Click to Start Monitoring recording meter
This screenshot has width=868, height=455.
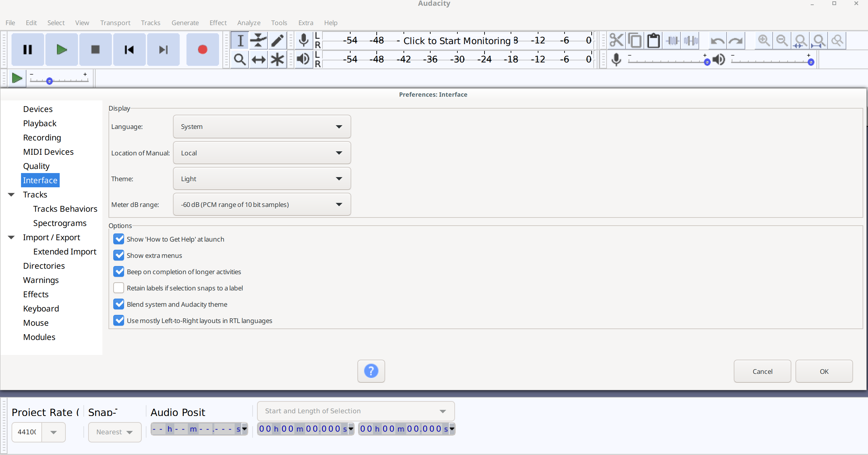tap(457, 41)
